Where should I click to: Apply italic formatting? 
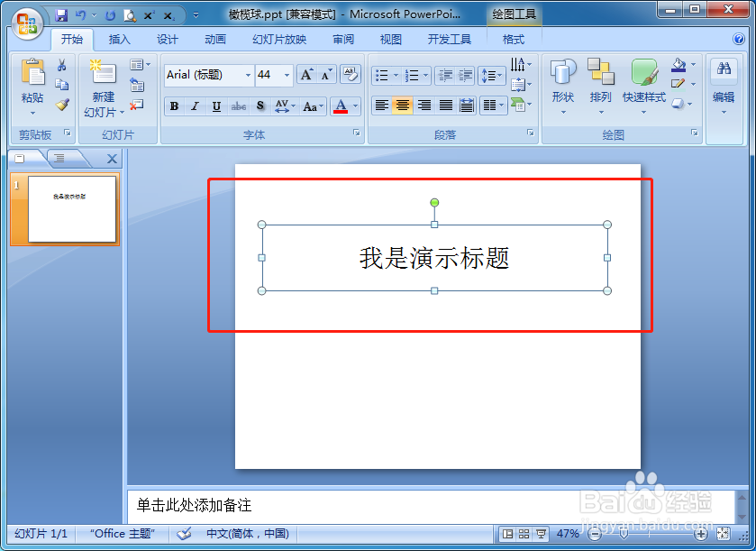pyautogui.click(x=194, y=106)
